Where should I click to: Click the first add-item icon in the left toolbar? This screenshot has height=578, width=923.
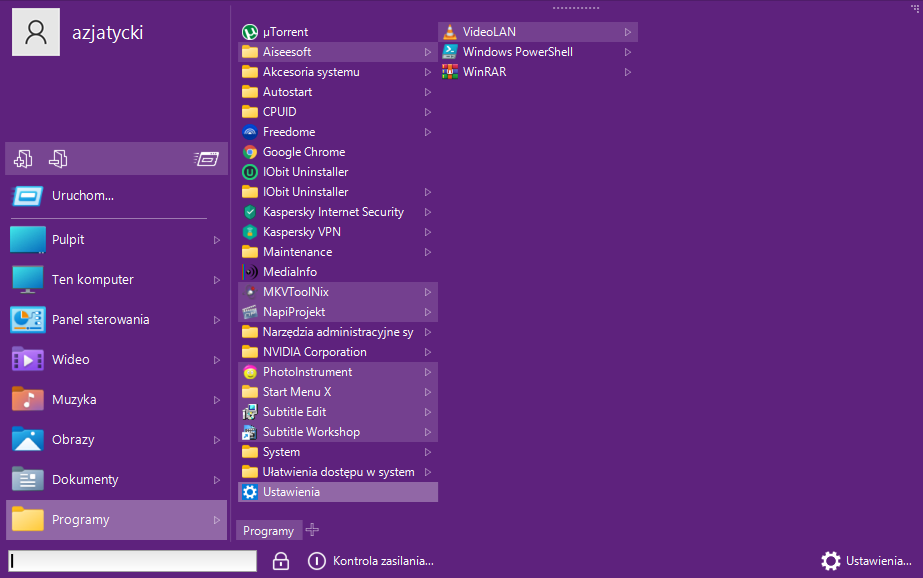(23, 159)
